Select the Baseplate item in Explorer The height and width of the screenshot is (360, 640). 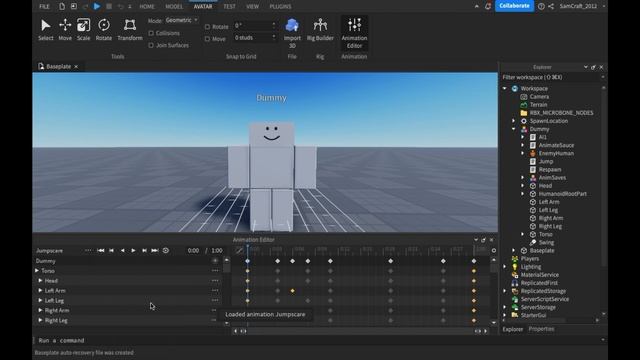542,251
